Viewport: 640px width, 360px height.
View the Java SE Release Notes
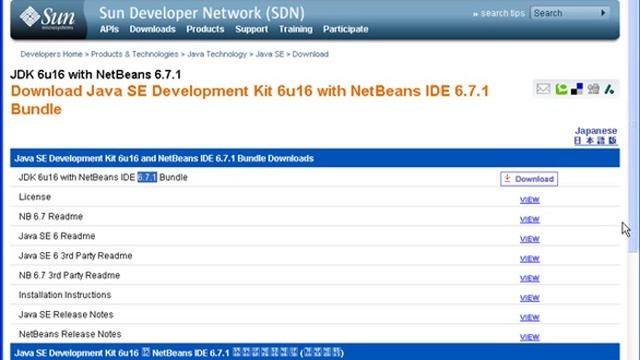click(x=529, y=317)
